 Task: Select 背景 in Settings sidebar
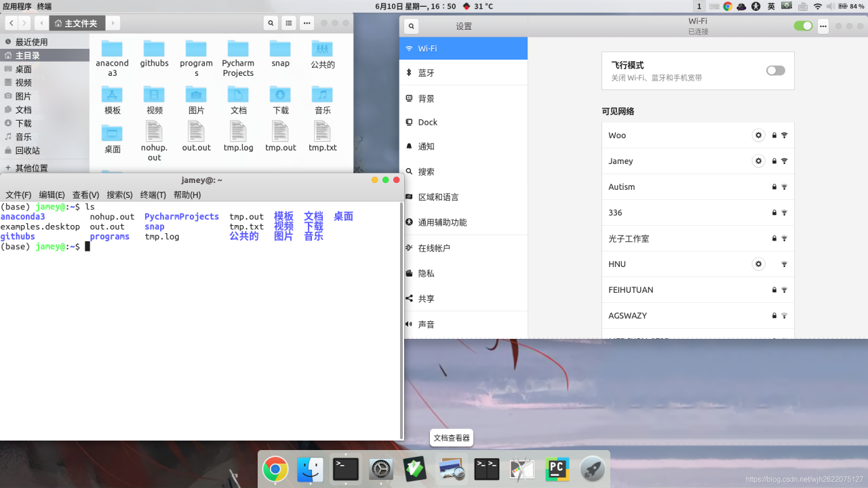tap(464, 98)
